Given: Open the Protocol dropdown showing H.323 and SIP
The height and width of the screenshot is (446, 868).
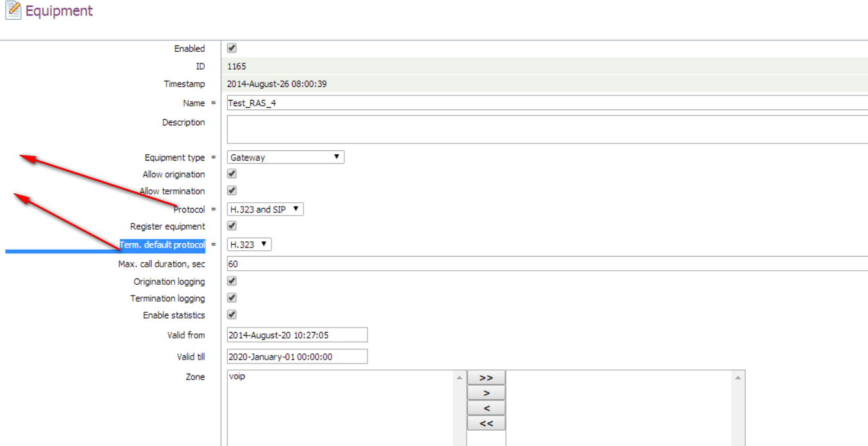Looking at the screenshot, I should (265, 209).
